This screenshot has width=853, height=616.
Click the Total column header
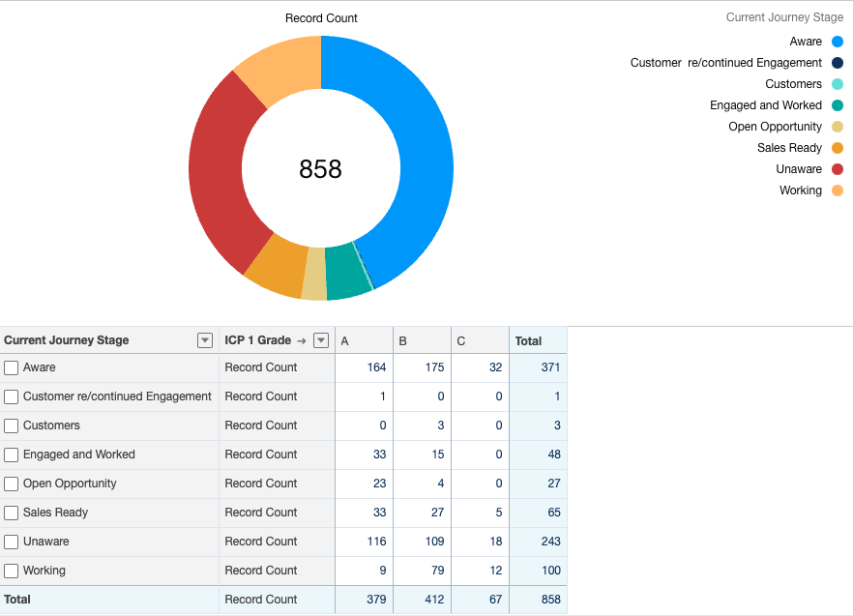(x=529, y=340)
